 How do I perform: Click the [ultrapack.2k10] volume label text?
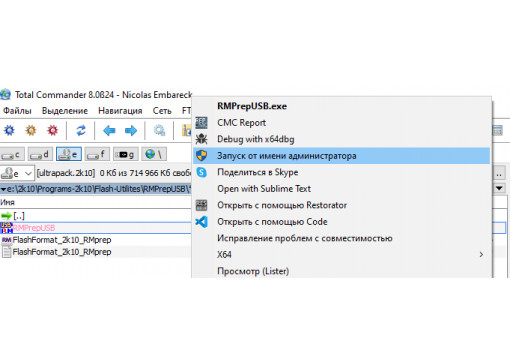click(x=66, y=173)
